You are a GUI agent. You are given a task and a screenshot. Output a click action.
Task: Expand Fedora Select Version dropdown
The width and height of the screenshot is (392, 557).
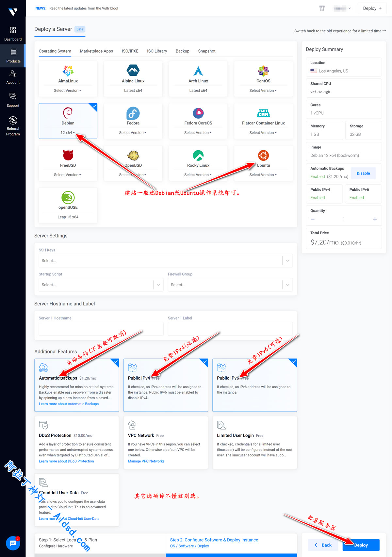click(x=133, y=133)
